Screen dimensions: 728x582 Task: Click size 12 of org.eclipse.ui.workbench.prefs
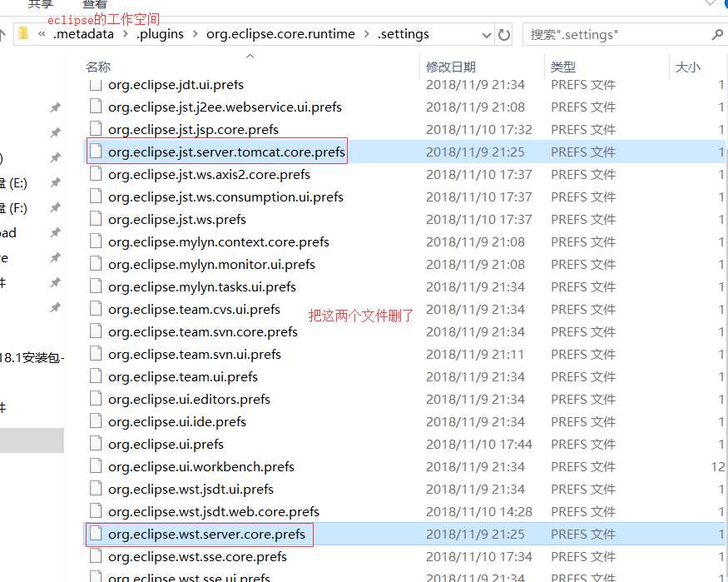click(x=718, y=467)
